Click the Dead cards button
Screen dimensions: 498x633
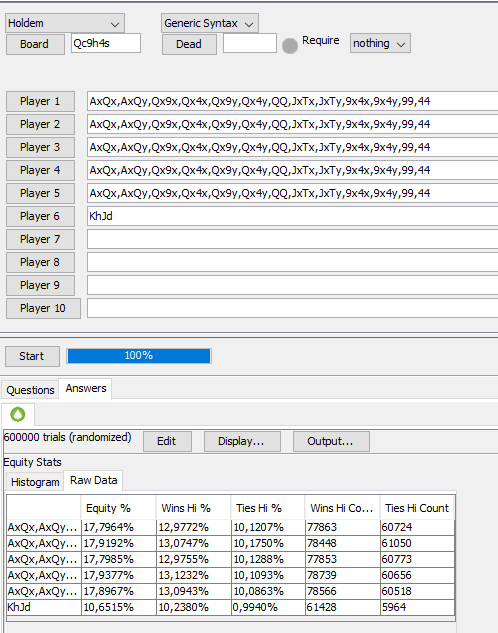[x=189, y=44]
